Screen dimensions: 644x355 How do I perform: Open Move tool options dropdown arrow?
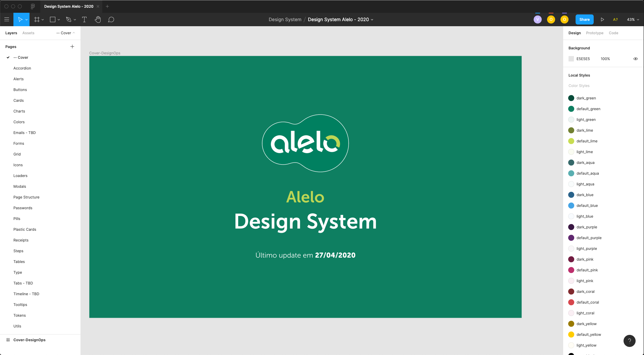click(26, 20)
